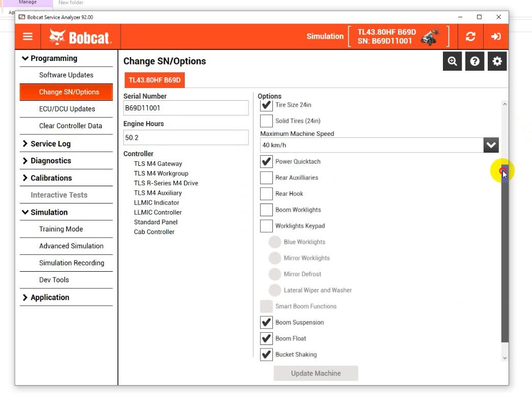Disable the Bucket Shaking checkbox
Image resolution: width=532 pixels, height=405 pixels.
266,355
